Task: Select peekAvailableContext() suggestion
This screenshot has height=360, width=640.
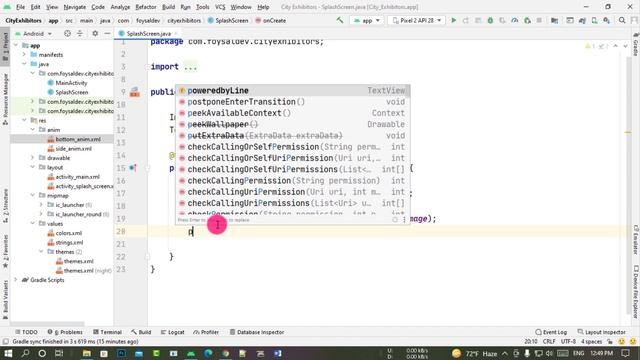Action: (293, 113)
